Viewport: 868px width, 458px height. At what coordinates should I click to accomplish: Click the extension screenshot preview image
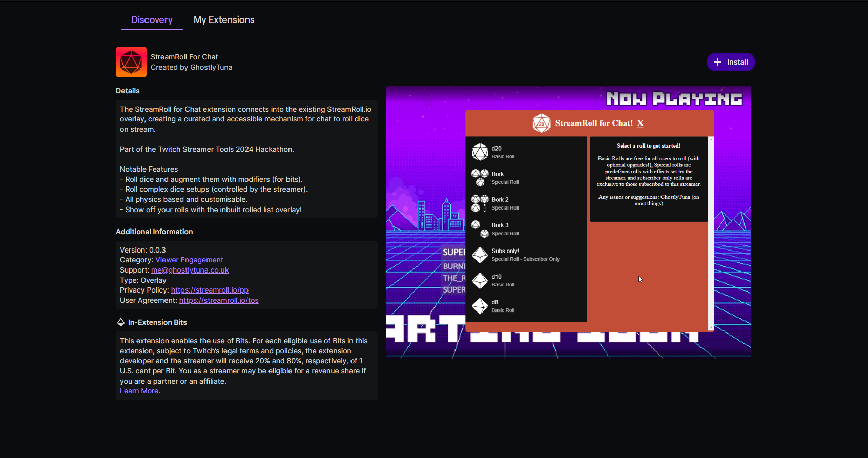[x=569, y=221]
